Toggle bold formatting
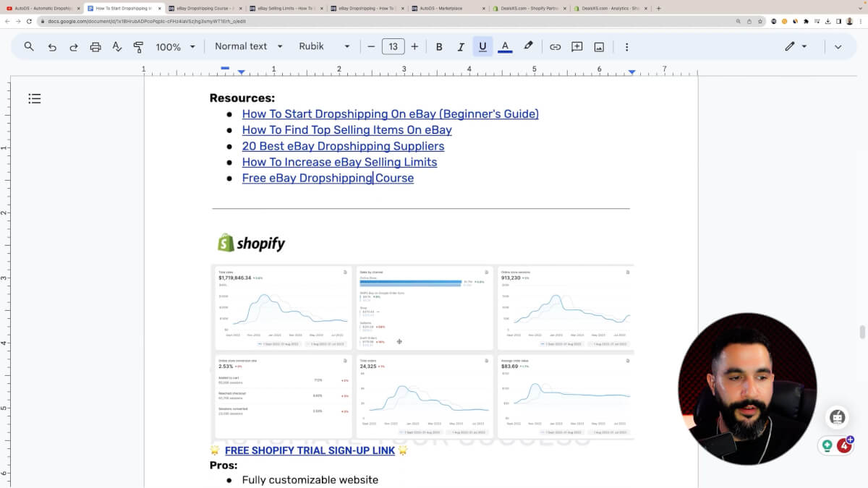 (439, 46)
